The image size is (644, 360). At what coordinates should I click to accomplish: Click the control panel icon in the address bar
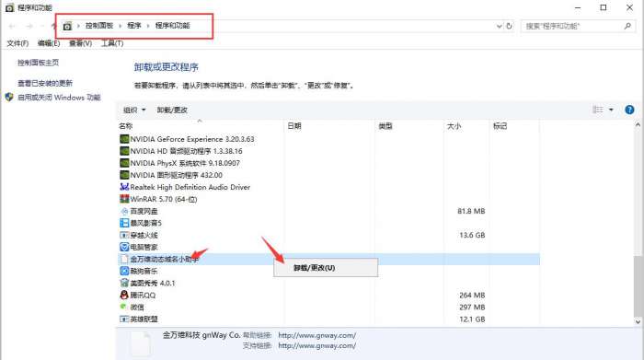tap(67, 26)
